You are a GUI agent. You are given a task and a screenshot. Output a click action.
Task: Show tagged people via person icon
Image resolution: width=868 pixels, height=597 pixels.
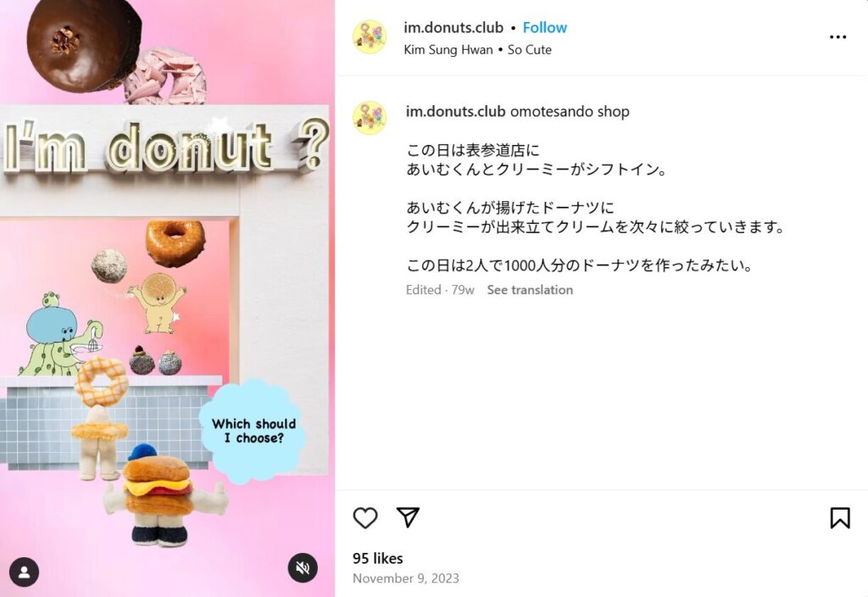25,572
